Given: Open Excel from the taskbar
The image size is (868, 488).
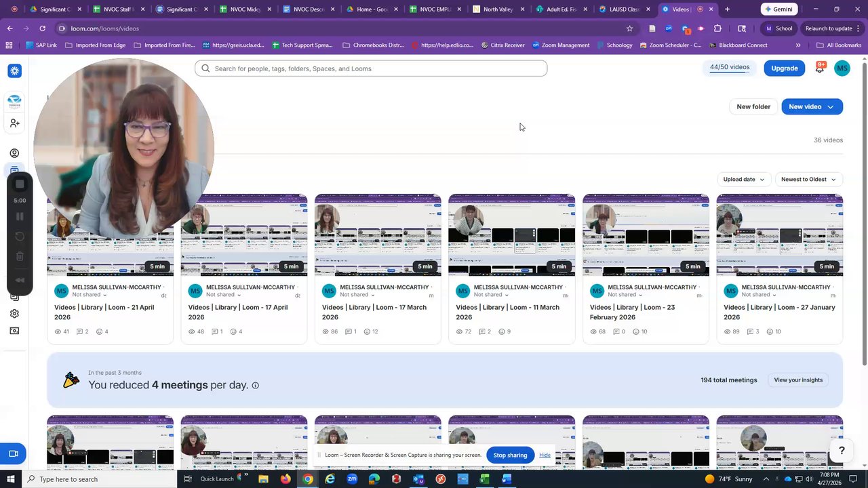Looking at the screenshot, I should point(485,479).
